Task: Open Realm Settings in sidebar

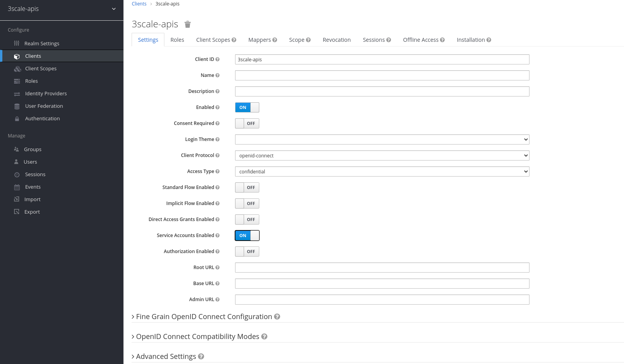Action: pos(42,43)
